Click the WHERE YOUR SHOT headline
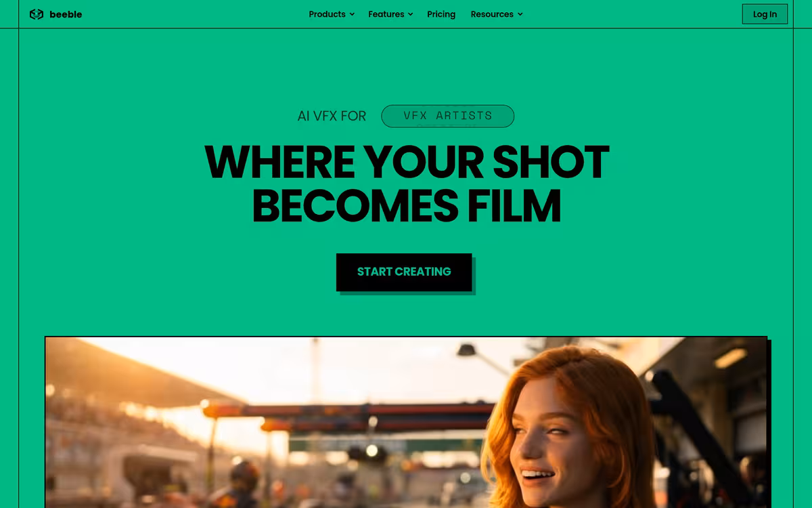The height and width of the screenshot is (508, 812). pos(407,162)
